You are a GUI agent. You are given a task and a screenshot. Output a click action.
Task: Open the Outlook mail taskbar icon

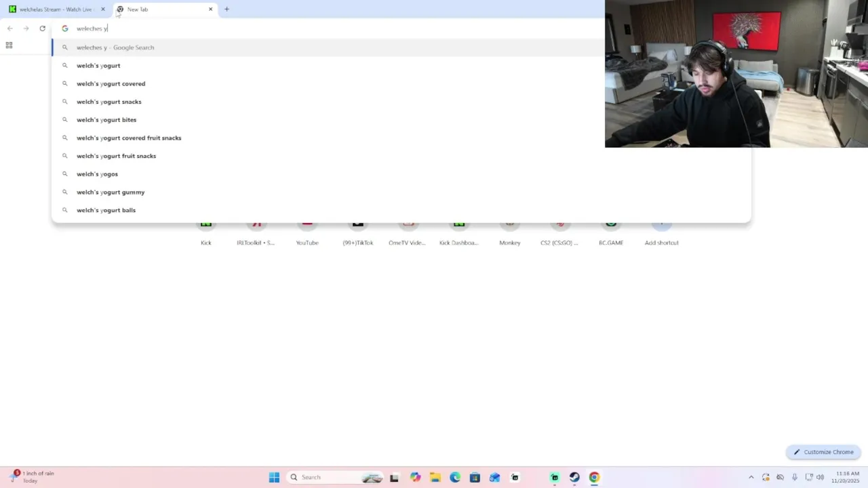[x=495, y=477]
